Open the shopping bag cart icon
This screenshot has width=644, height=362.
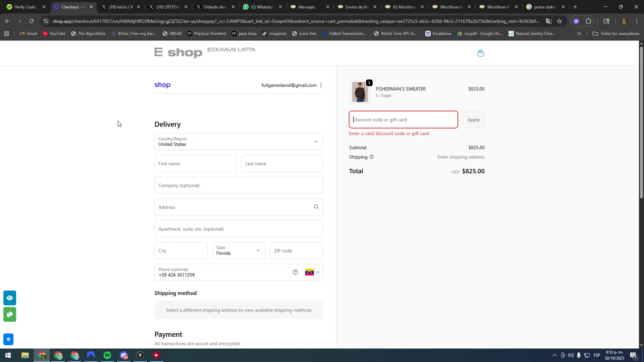pyautogui.click(x=480, y=53)
